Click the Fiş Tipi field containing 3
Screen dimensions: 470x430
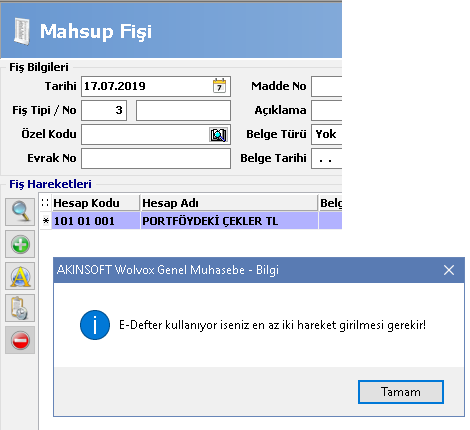104,110
